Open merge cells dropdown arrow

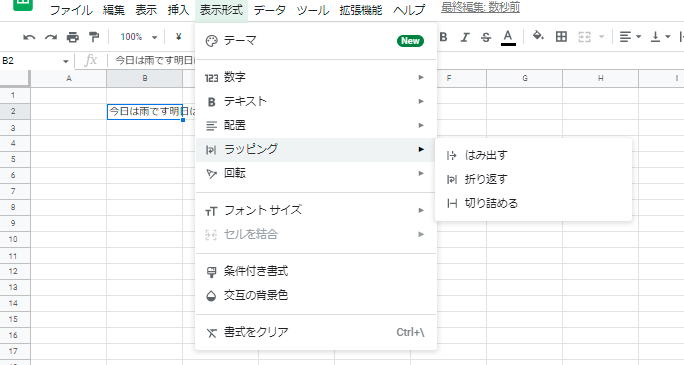(602, 37)
